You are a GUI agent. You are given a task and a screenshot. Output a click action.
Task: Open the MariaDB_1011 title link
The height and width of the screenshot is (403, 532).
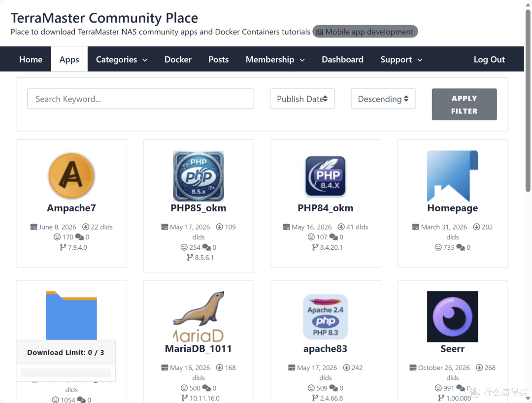tap(199, 348)
